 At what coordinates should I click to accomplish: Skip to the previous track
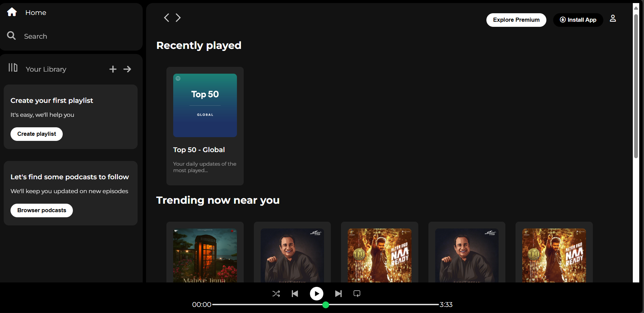295,294
